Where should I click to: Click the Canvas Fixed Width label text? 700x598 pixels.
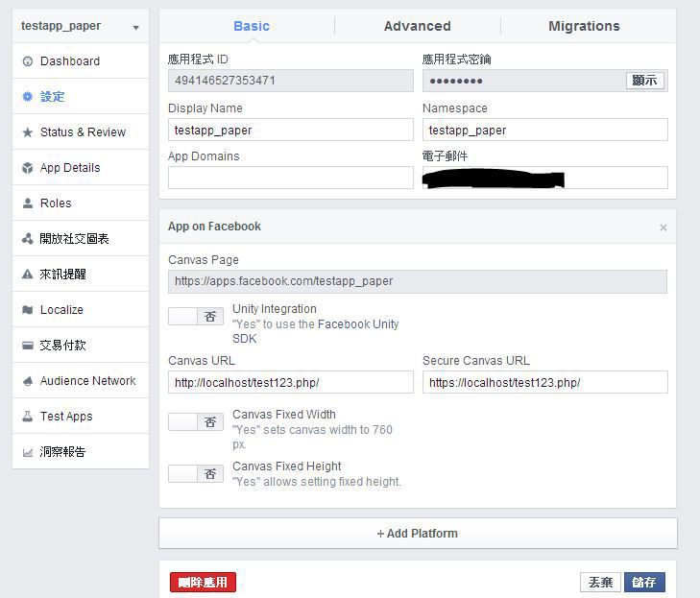pyautogui.click(x=284, y=414)
